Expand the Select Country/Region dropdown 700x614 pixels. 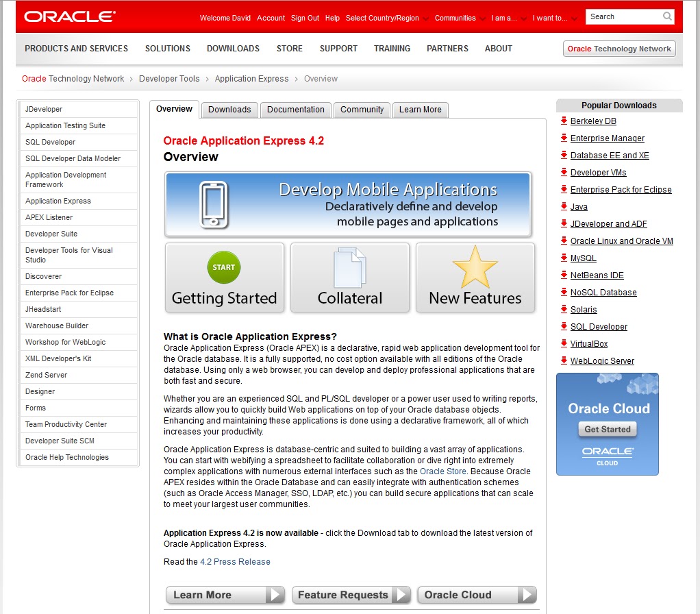click(x=386, y=18)
